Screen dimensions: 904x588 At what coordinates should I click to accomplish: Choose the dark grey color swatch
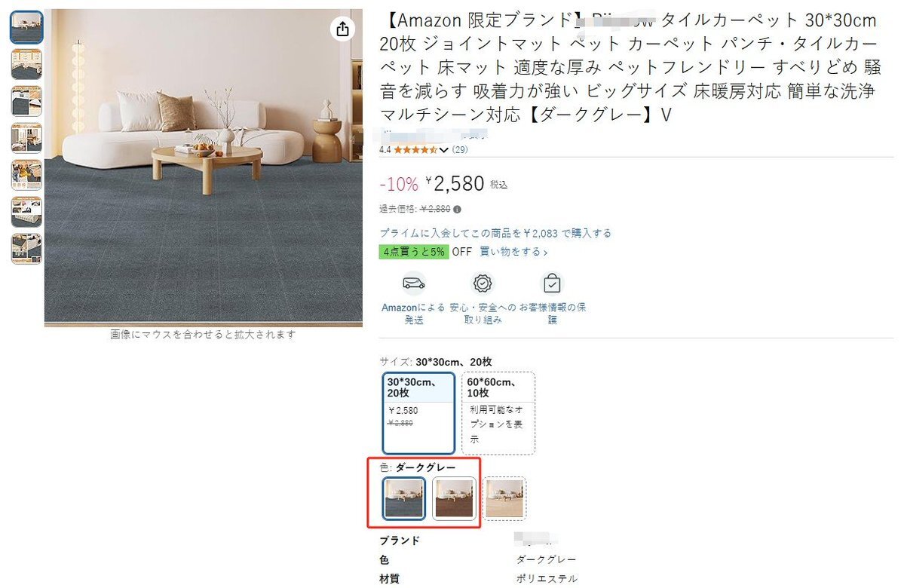pyautogui.click(x=403, y=498)
